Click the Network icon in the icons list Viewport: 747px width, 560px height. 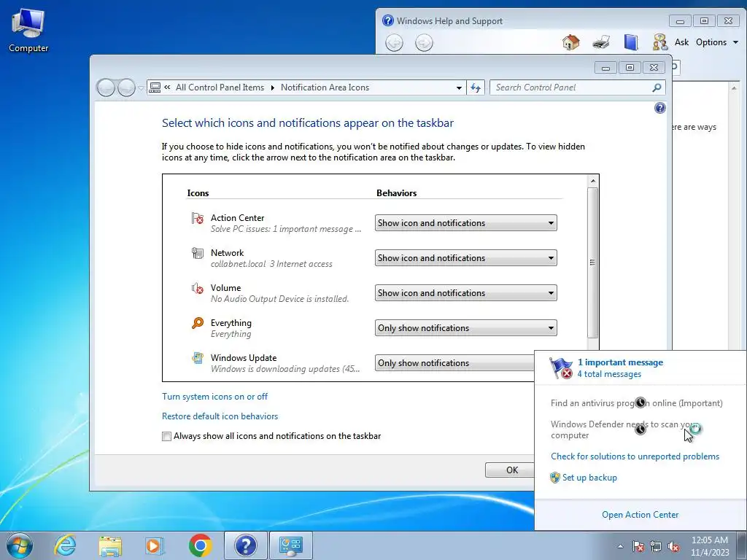197,253
